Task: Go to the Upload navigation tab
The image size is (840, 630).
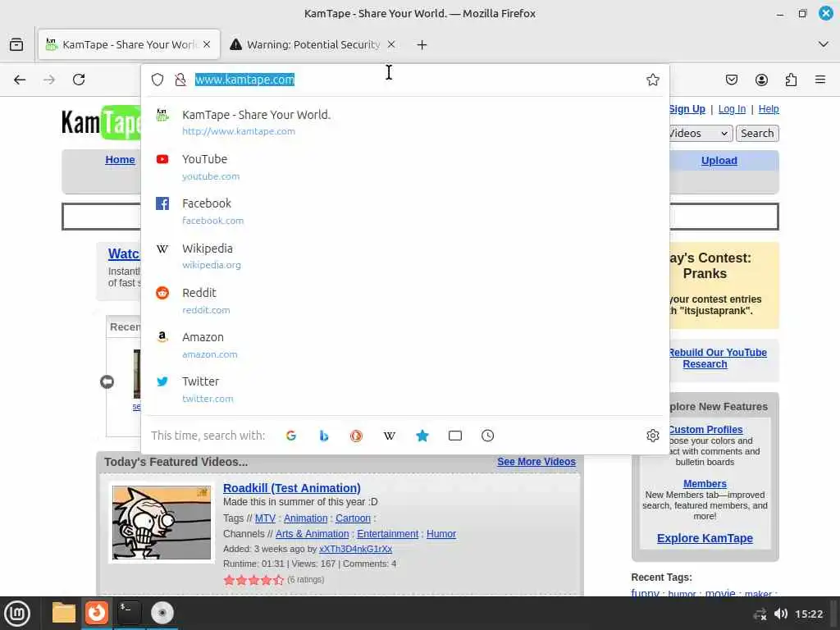Action: point(719,160)
